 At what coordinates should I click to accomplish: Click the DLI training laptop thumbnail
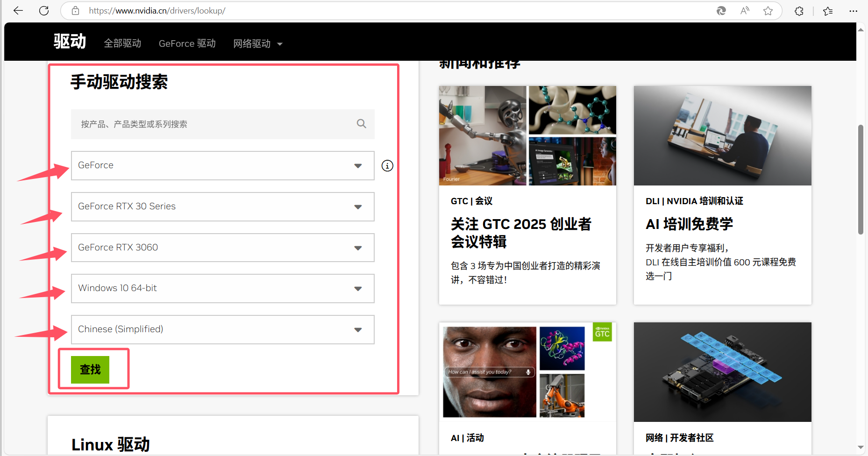pyautogui.click(x=722, y=135)
